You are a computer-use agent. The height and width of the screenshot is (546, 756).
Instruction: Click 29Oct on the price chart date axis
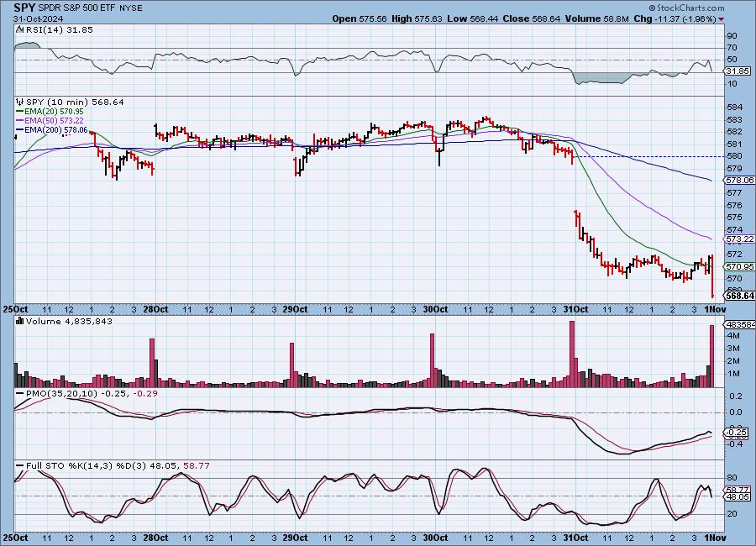295,309
